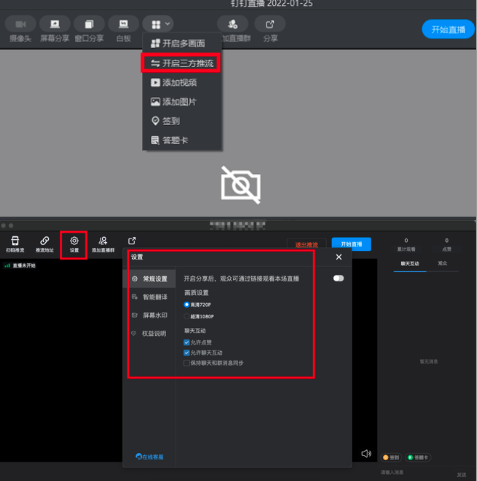Screen dimensions: 477x481
Task: Select 权益说明 in the settings sidebar
Action: tap(149, 333)
